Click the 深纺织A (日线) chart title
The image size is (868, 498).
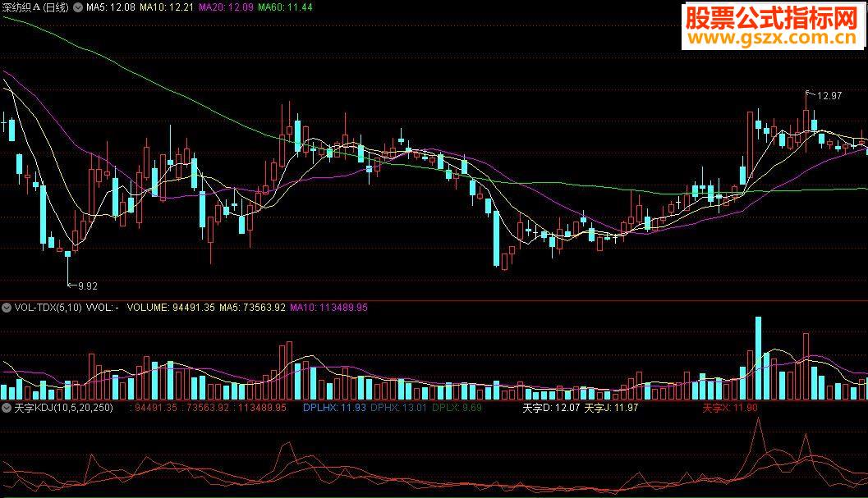(x=36, y=7)
